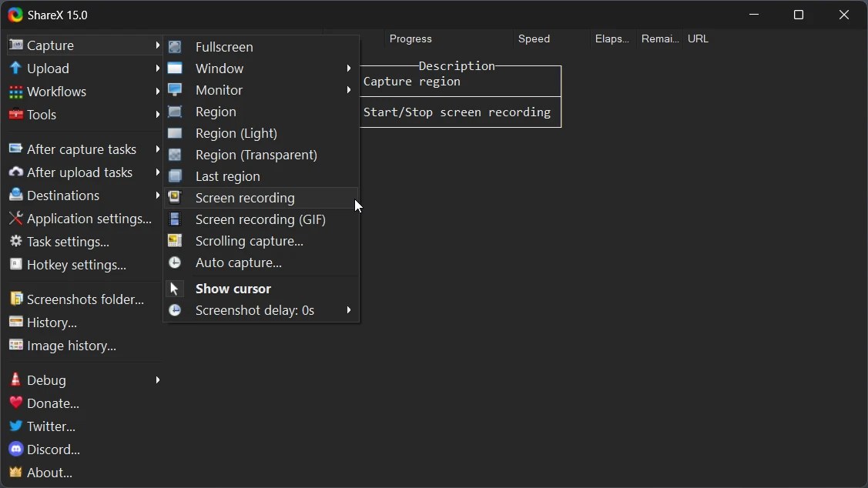Image resolution: width=868 pixels, height=488 pixels.
Task: Expand the Screenshot delay submenu arrow
Action: click(349, 310)
